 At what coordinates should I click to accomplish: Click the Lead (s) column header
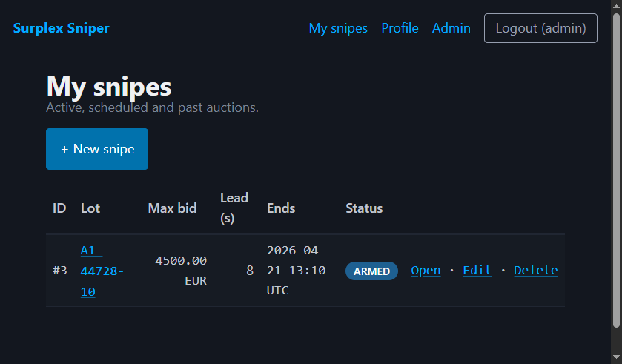pos(234,208)
